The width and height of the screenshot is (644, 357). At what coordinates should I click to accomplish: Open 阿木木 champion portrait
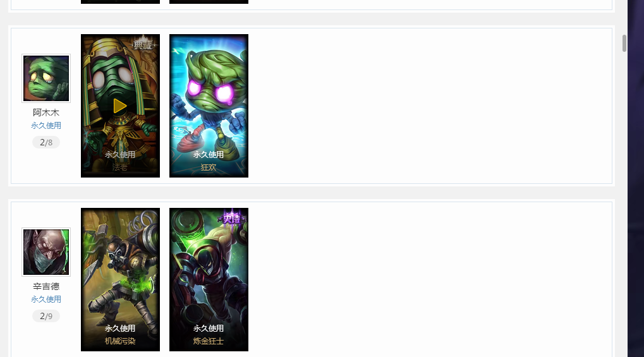pyautogui.click(x=46, y=78)
